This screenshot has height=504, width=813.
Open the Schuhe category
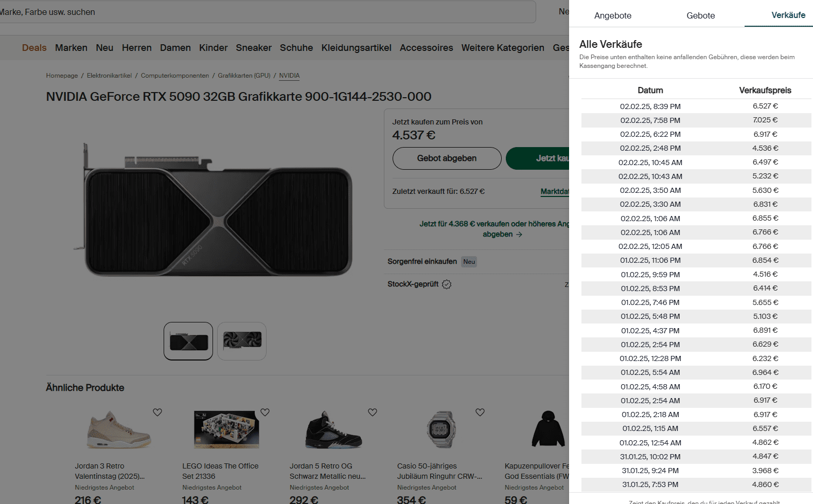[296, 48]
